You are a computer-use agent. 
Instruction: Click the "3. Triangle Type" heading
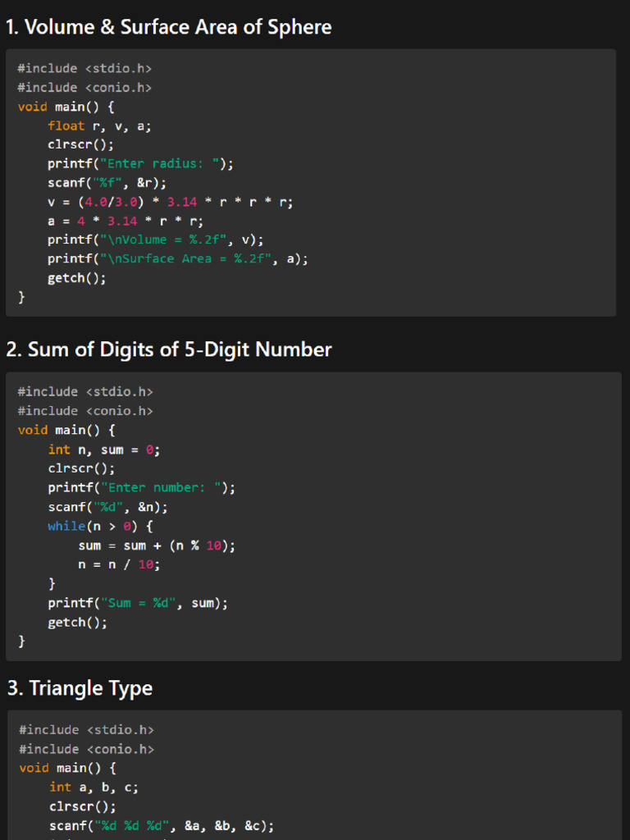coord(80,688)
